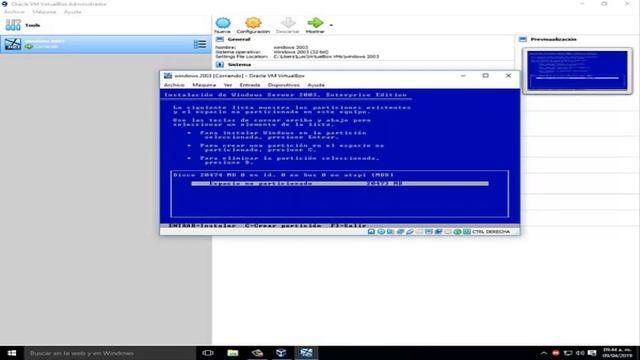Click the hard disk activity status icon
Screen dimensions: 640x360
coord(371,231)
